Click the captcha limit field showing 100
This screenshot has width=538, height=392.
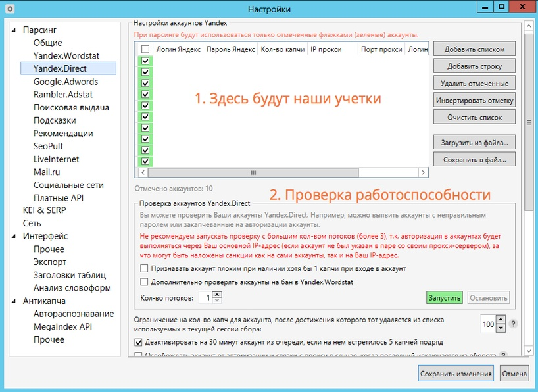(488, 324)
